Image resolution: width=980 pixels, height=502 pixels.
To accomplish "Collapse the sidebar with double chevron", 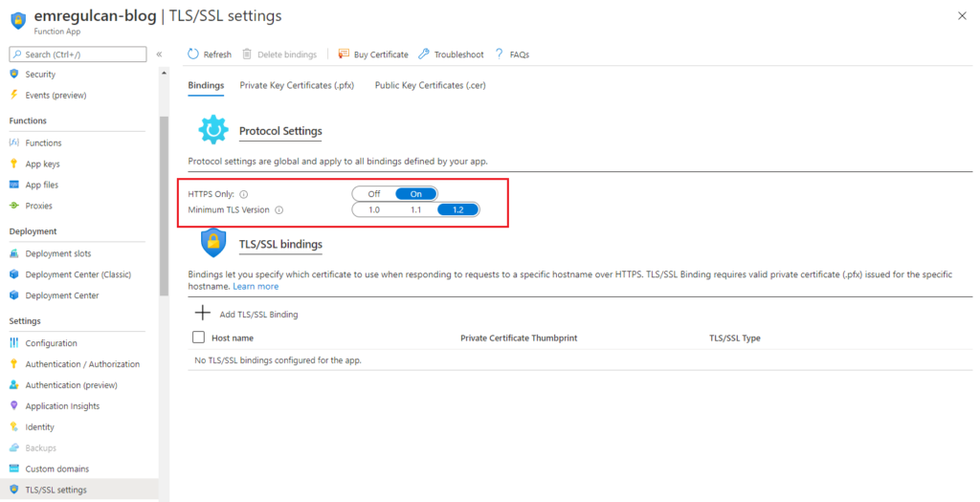I will pos(160,55).
